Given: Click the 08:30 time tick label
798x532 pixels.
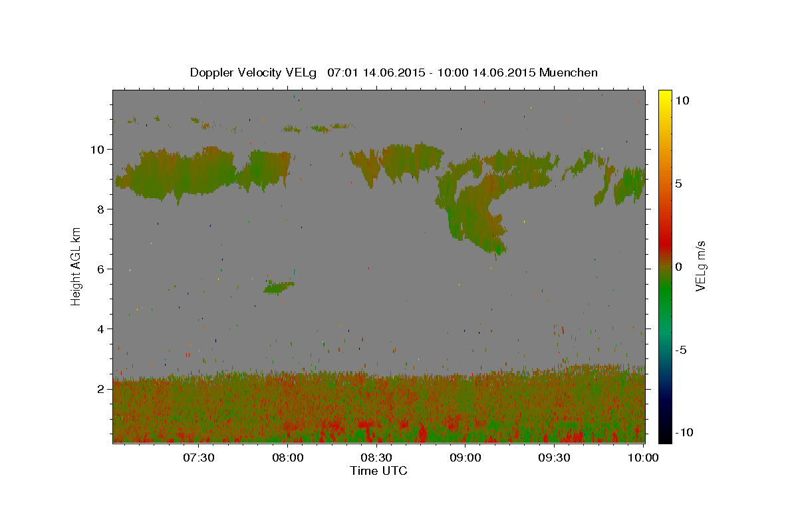Looking at the screenshot, I should click(377, 458).
